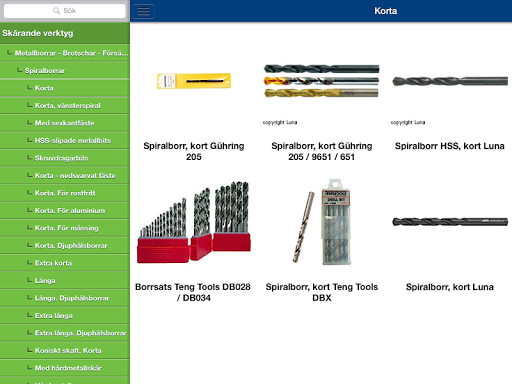Image resolution: width=512 pixels, height=384 pixels.
Task: Open Spiralborr, kort Luna product title
Action: click(450, 287)
